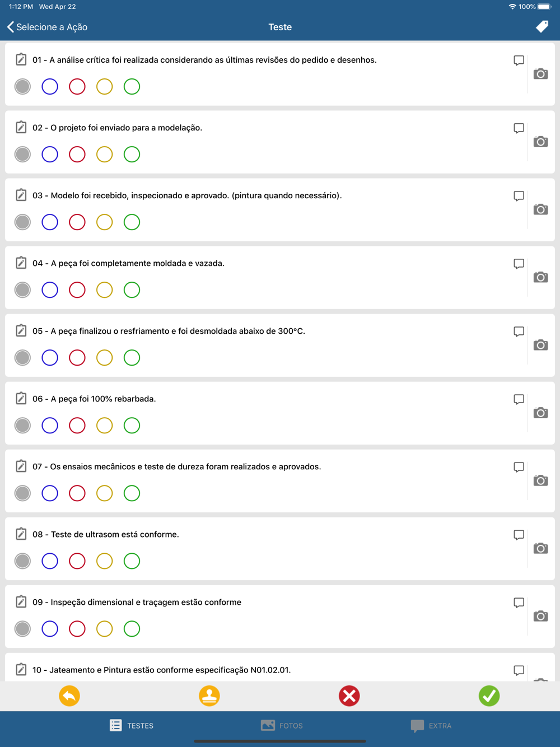Screen dimensions: 560x747
Task: Select red circle for item 03
Action: (x=77, y=222)
